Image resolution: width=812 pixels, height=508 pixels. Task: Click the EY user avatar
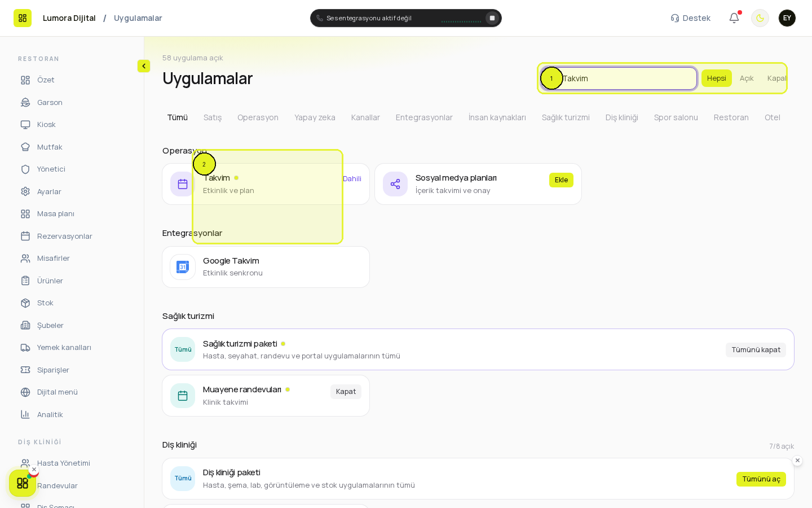point(787,18)
